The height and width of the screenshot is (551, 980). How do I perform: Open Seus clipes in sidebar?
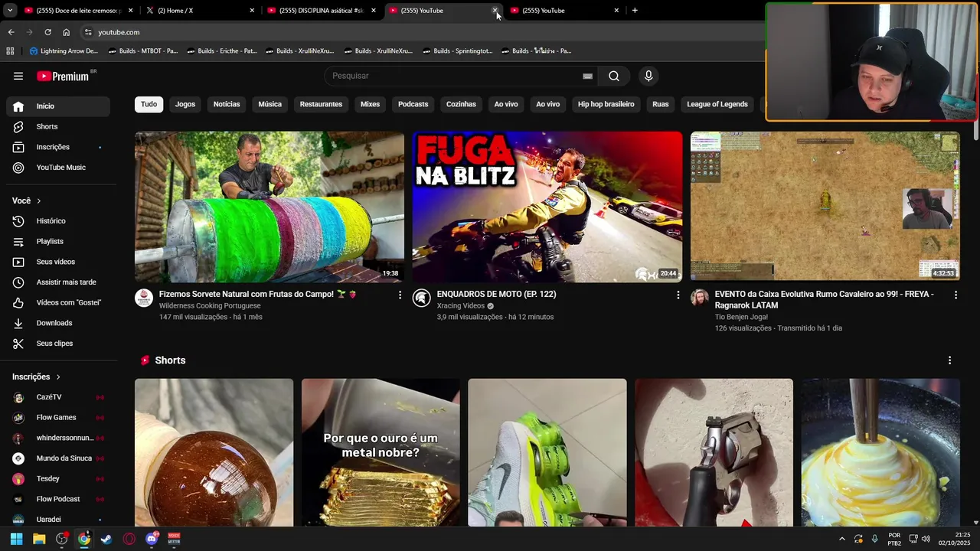[58, 344]
